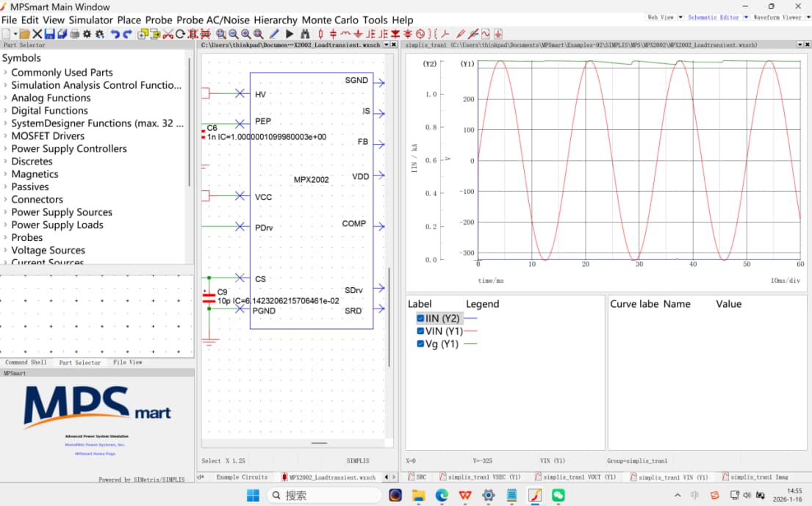The width and height of the screenshot is (812, 506).
Task: Hide the Vg (Y1) curve
Action: 420,344
